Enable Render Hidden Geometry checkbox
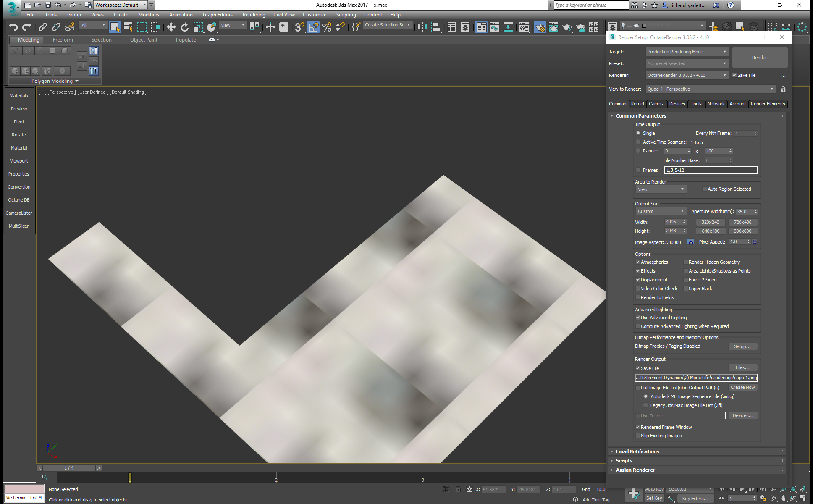 686,262
